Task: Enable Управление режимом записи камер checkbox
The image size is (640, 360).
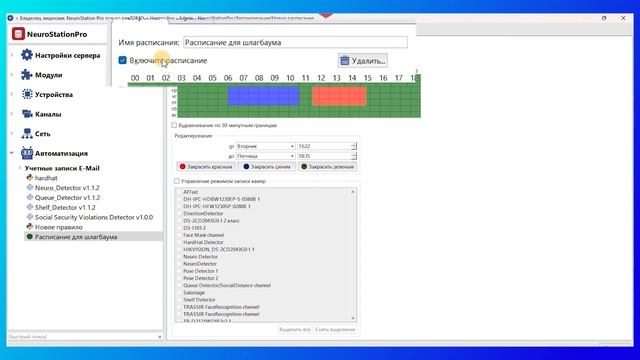Action: (x=177, y=181)
